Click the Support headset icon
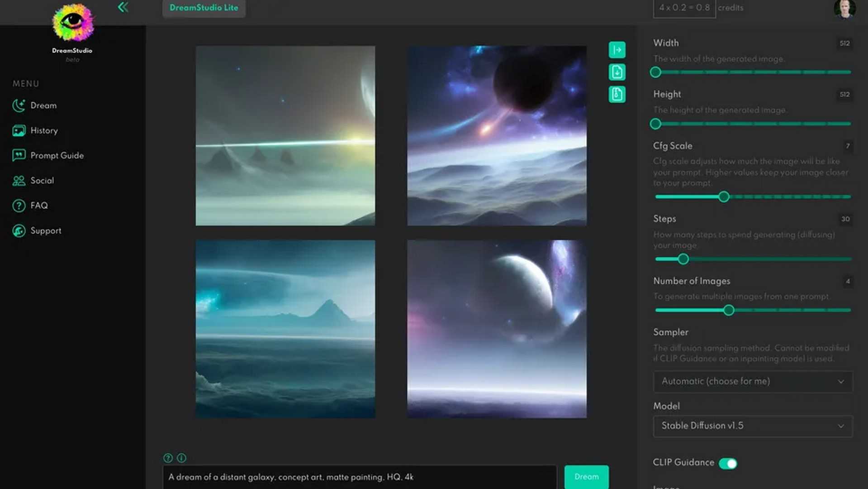This screenshot has height=489, width=868. pyautogui.click(x=19, y=231)
